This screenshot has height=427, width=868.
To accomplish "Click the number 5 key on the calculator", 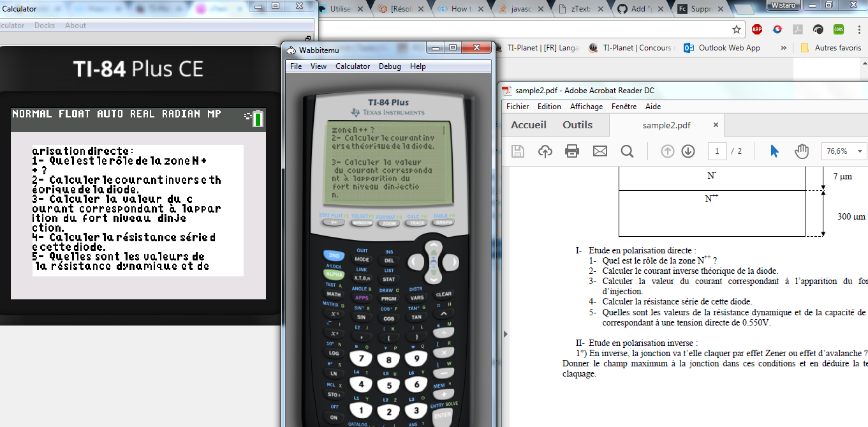I will 389,386.
